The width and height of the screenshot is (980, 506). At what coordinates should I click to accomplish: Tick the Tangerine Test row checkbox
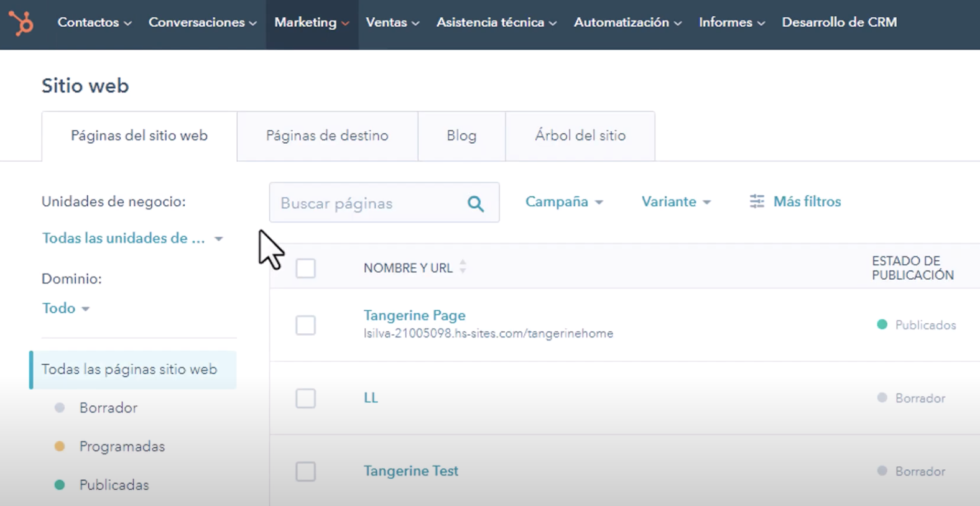click(305, 471)
